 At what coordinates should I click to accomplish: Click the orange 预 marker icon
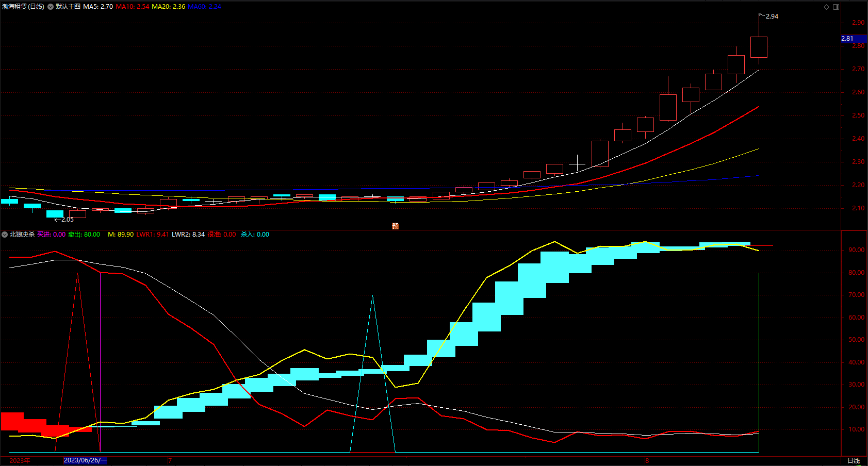click(x=396, y=226)
